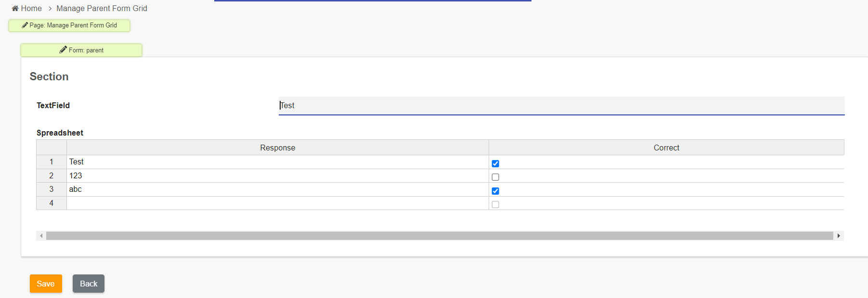Select the Response column header
The height and width of the screenshot is (298, 868).
(x=277, y=148)
